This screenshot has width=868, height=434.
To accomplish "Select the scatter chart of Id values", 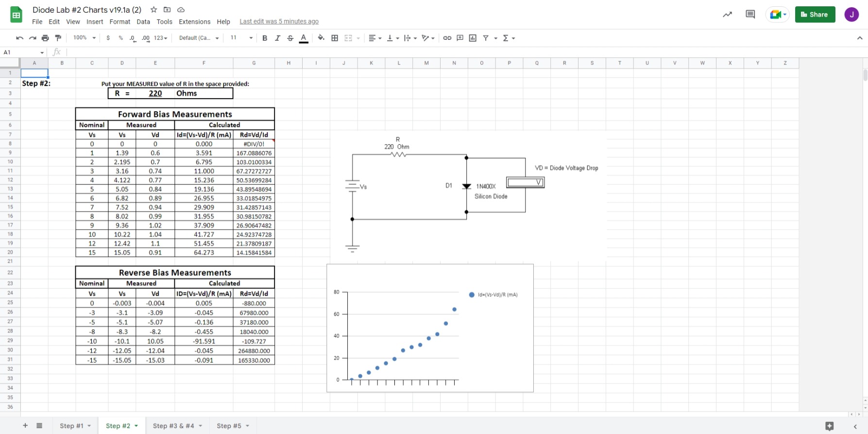I will pos(430,328).
